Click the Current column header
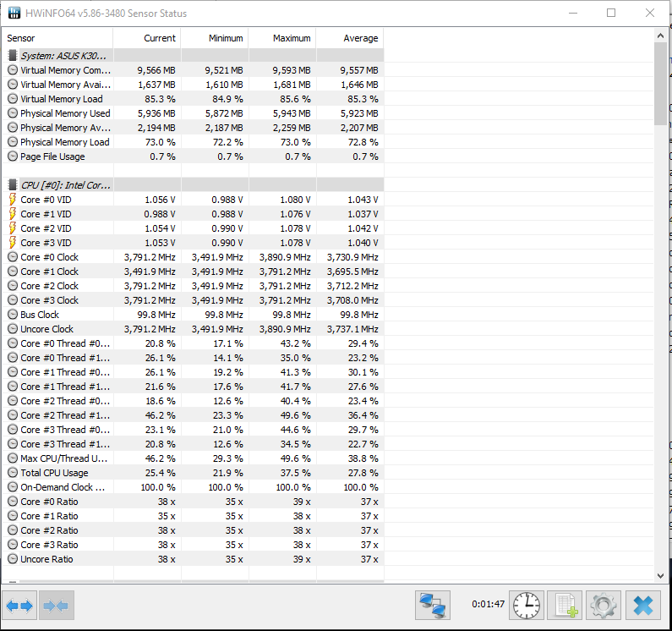 click(147, 38)
